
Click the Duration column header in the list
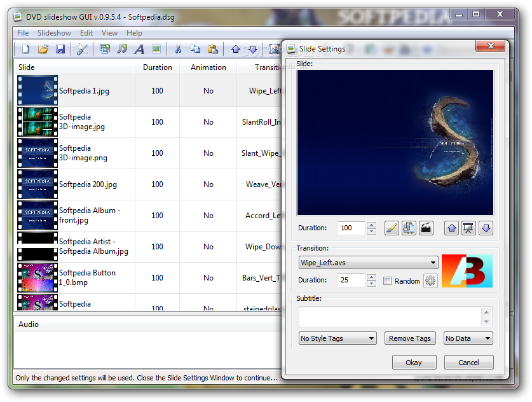click(158, 67)
